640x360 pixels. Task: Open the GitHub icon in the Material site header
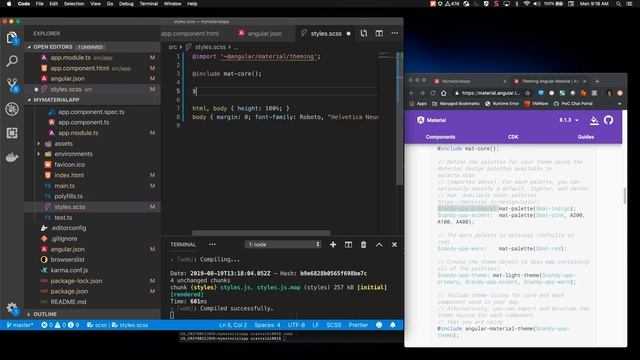pos(609,120)
